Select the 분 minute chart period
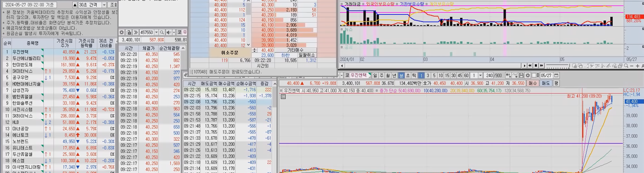The image size is (644, 173). pyautogui.click(x=401, y=75)
